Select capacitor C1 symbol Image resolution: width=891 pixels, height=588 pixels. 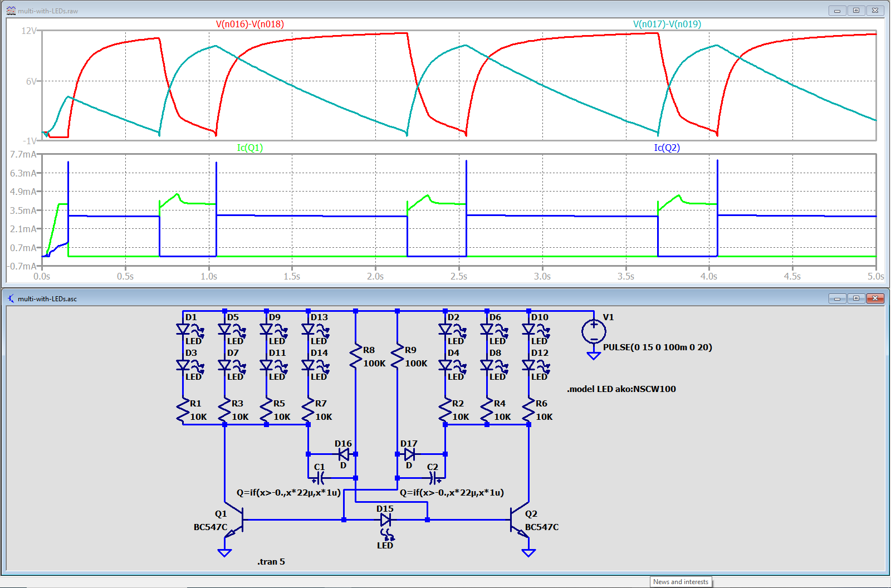point(320,478)
